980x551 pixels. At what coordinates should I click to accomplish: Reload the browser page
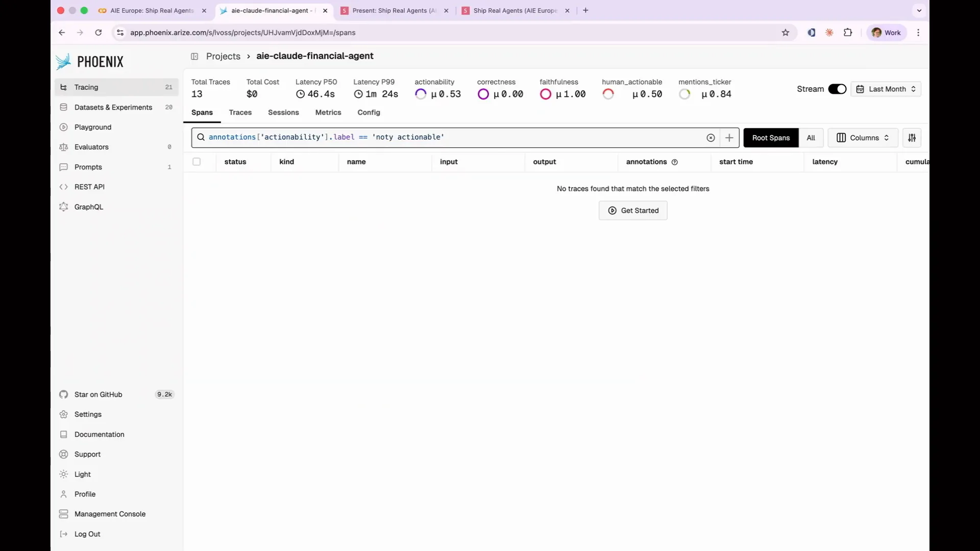pos(99,33)
